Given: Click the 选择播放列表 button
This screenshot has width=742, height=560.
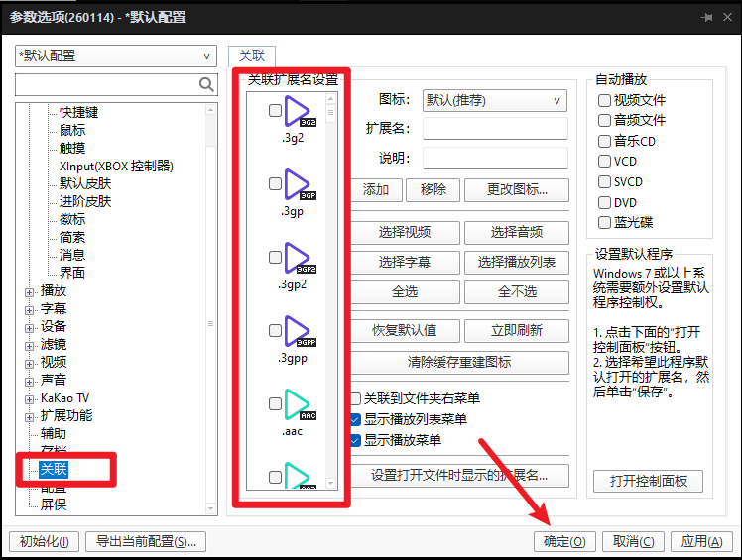Looking at the screenshot, I should coord(517,263).
